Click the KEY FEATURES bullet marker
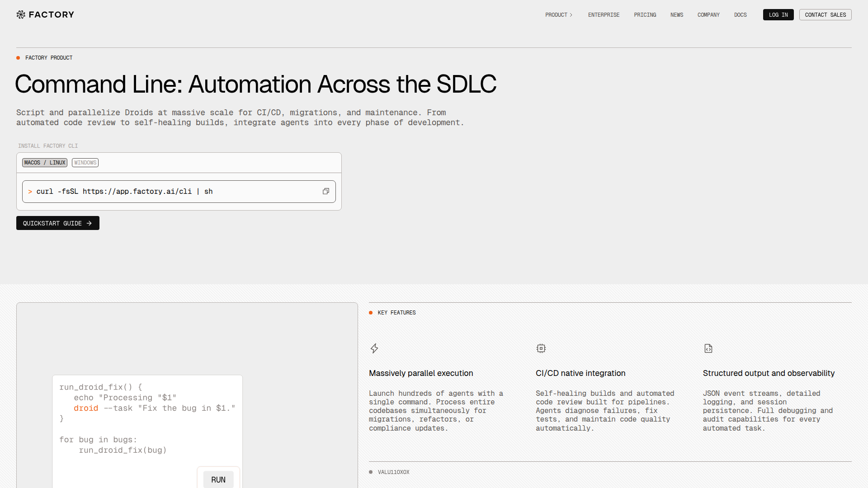The height and width of the screenshot is (488, 868). 371,313
